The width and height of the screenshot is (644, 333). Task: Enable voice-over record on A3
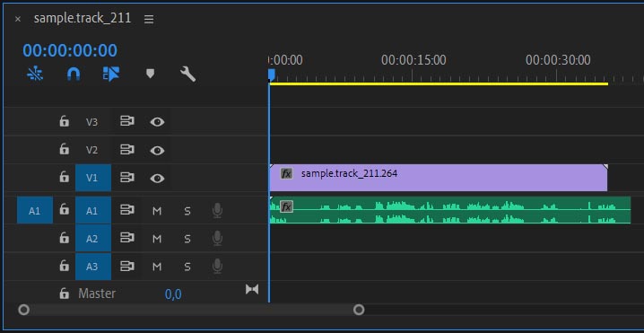pyautogui.click(x=218, y=267)
